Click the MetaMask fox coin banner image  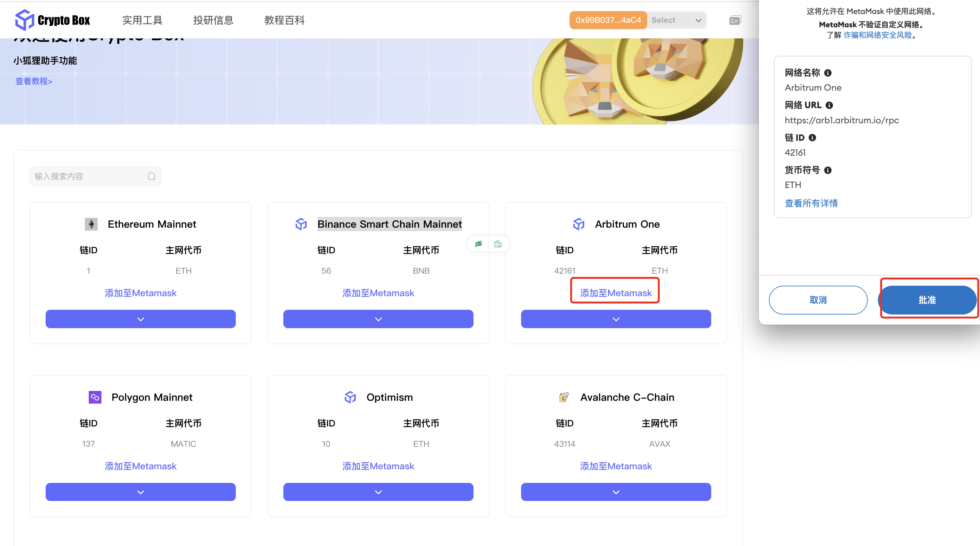(637, 81)
